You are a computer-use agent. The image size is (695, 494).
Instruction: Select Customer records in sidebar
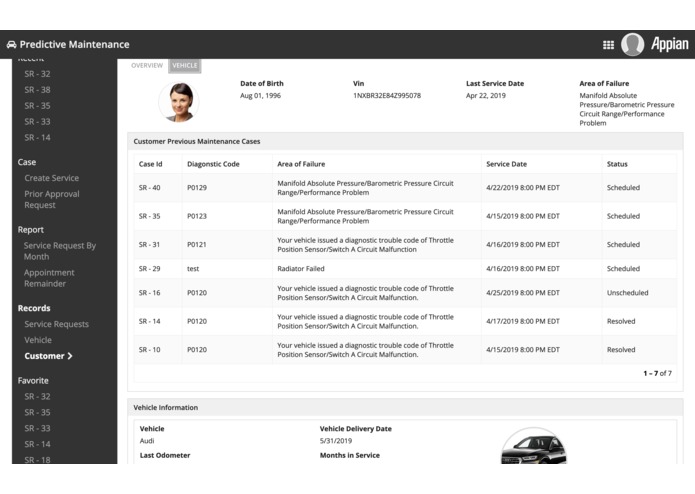44,356
